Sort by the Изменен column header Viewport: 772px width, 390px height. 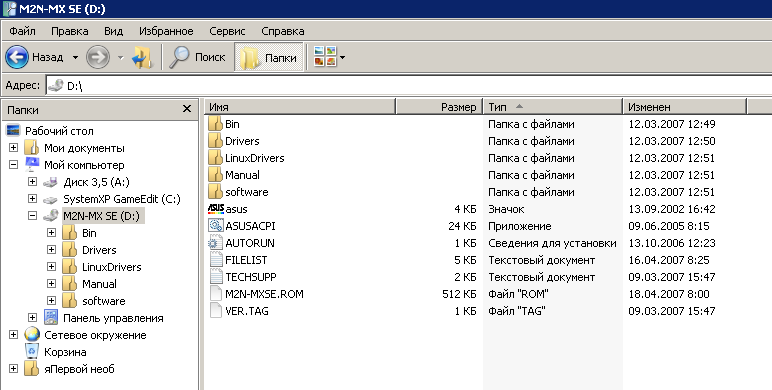(x=685, y=107)
